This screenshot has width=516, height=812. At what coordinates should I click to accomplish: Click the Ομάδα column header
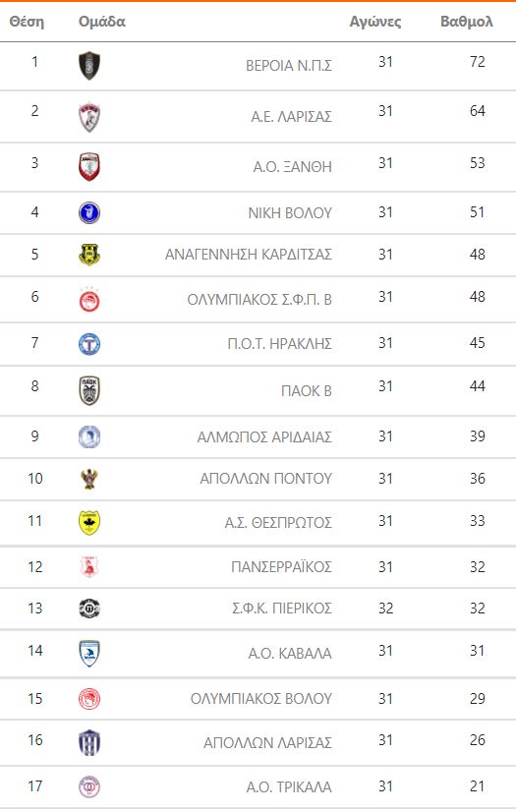pyautogui.click(x=102, y=22)
